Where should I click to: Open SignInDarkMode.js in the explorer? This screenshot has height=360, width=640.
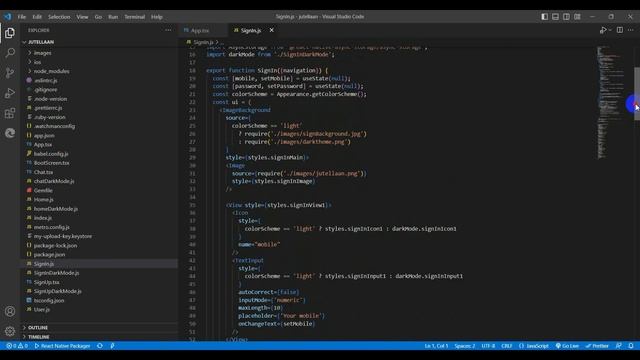click(56, 273)
